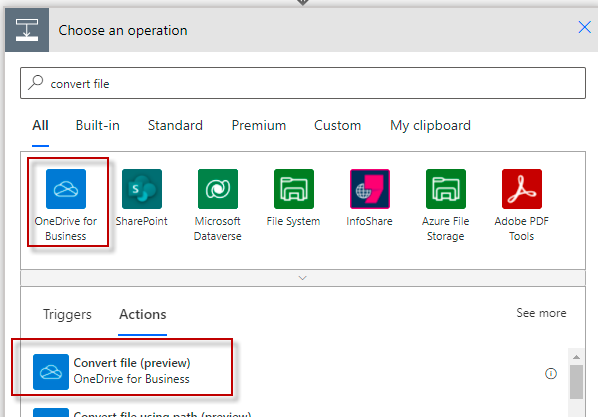Show info for Convert file (preview)
This screenshot has width=598, height=417.
[x=551, y=374]
